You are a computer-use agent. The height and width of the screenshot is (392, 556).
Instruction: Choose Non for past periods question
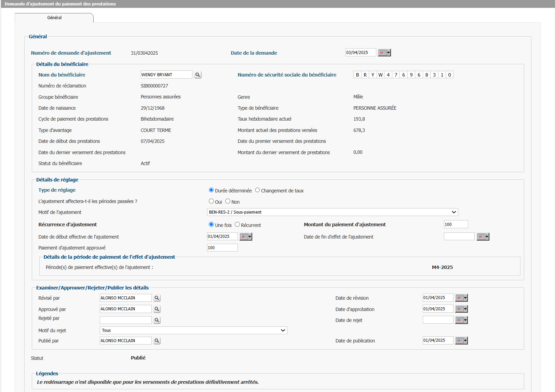228,201
